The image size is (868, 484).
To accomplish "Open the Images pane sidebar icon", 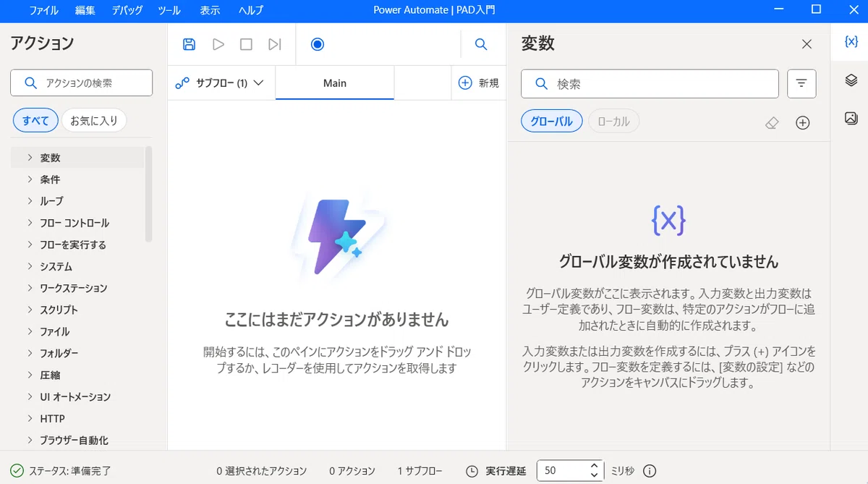I will (x=851, y=118).
